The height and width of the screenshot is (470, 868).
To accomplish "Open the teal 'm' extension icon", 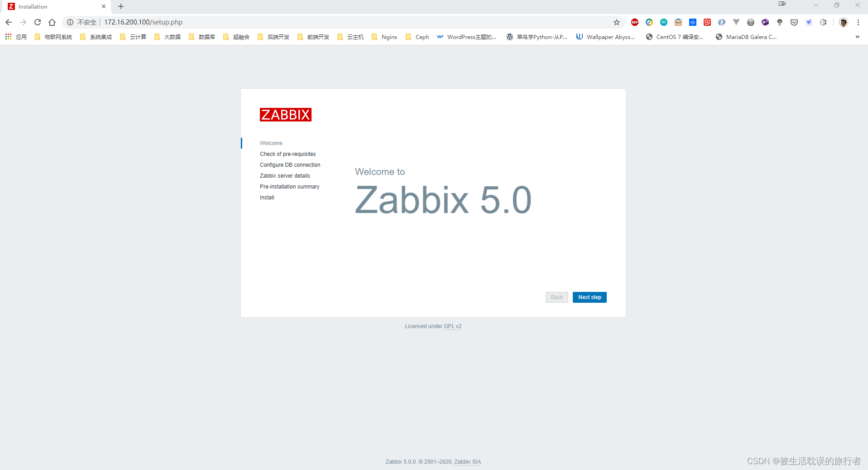I will tap(664, 22).
